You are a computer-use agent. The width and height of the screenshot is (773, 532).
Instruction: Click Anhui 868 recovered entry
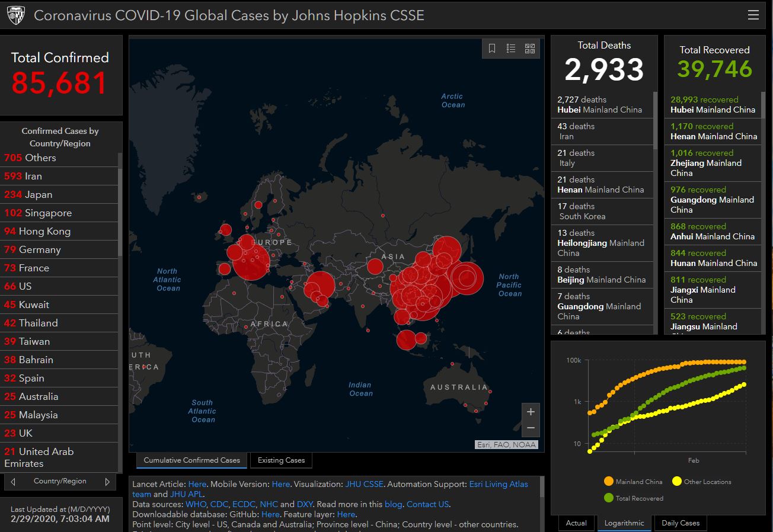click(713, 232)
